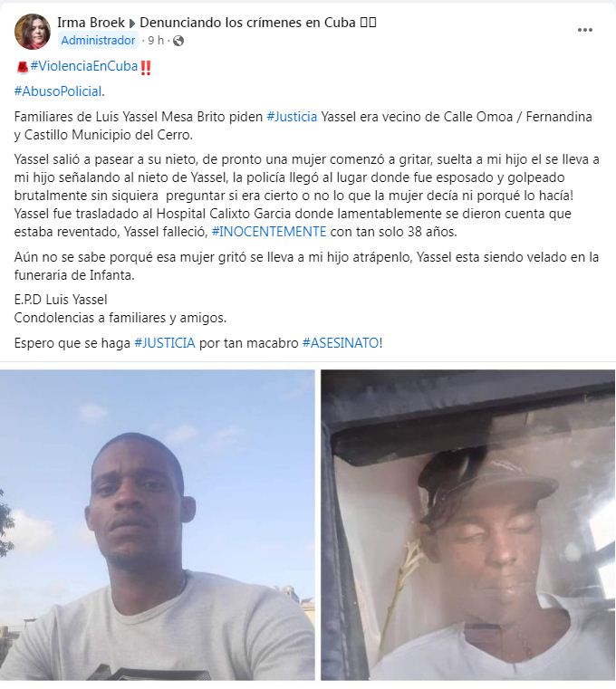Open the #INOCENTEMENTE hashtag
616x689 pixels.
click(x=269, y=232)
